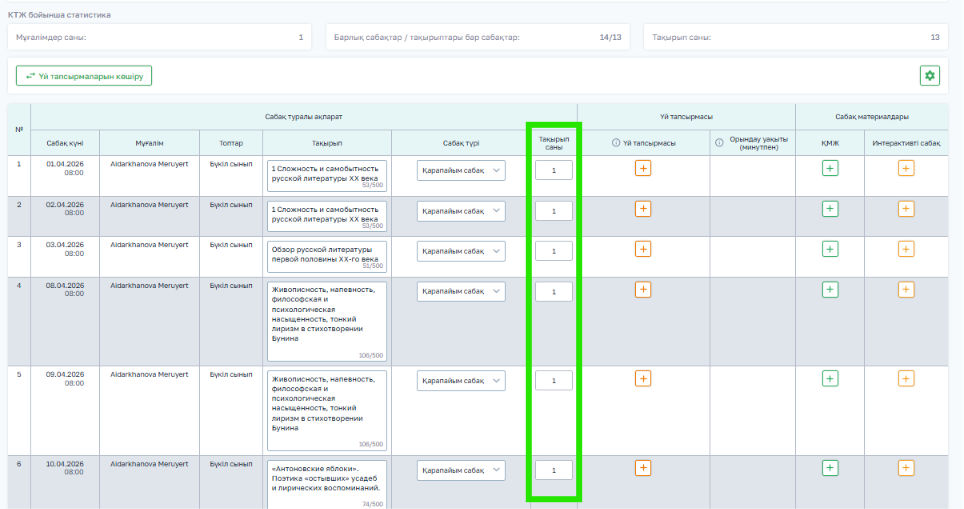This screenshot has height=509, width=964.
Task: Click the topic text box in the 01.04.2026 row
Action: pos(327,176)
